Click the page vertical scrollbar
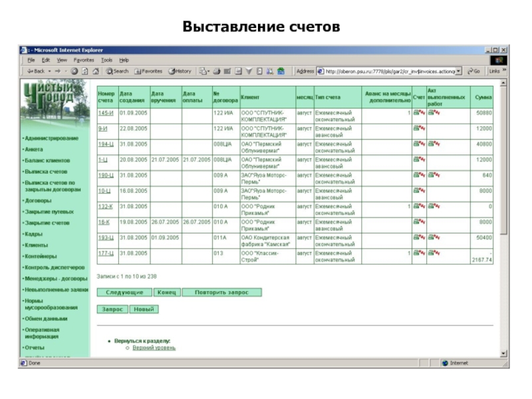 pyautogui.click(x=503, y=219)
